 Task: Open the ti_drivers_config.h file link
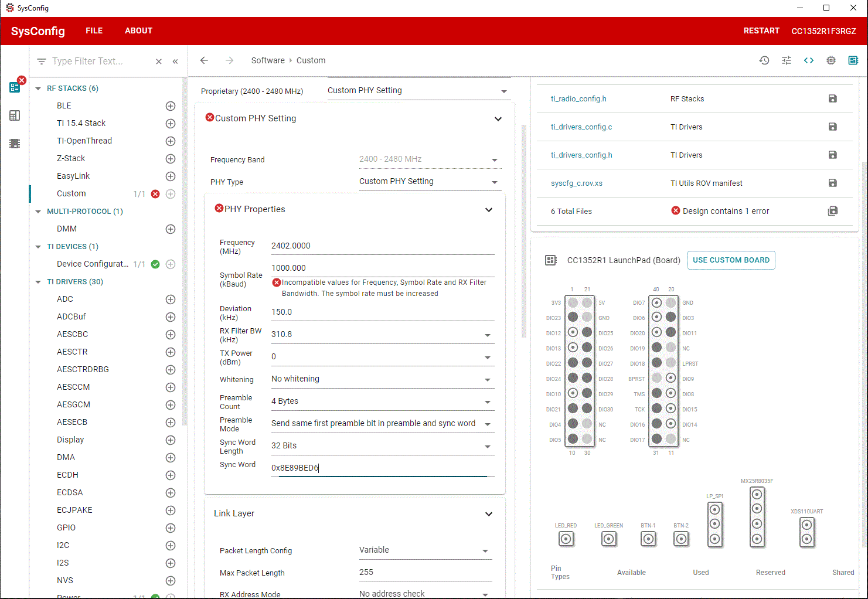(x=581, y=155)
